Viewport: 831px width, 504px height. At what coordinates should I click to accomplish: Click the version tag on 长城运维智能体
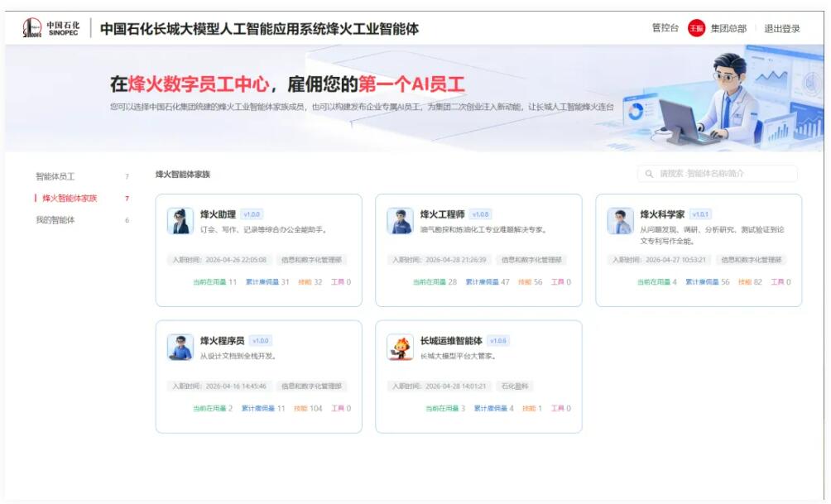click(x=497, y=340)
